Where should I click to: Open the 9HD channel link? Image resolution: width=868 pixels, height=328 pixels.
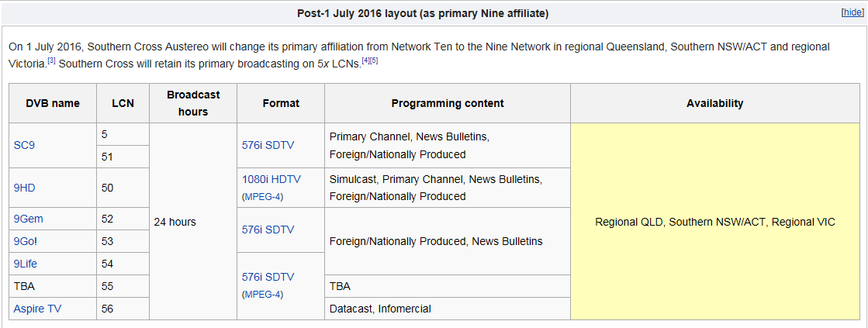tap(25, 187)
